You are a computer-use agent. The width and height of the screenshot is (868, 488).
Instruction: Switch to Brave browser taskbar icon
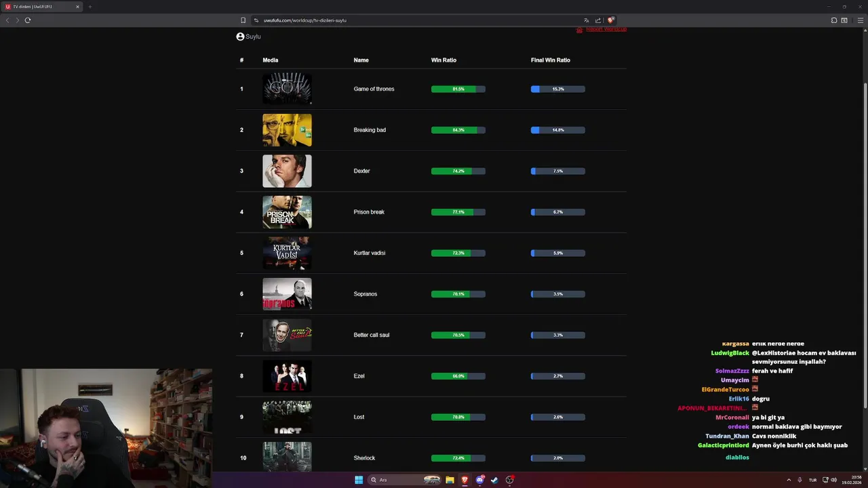[465, 480]
